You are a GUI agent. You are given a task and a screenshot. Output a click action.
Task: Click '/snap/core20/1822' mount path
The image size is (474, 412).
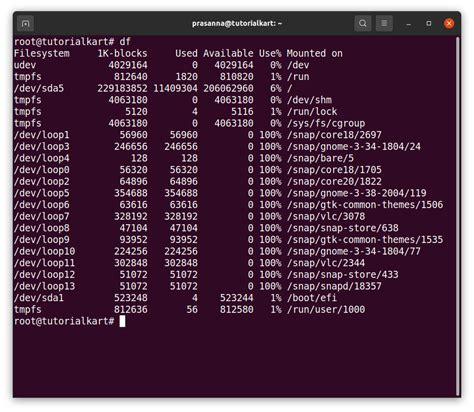[334, 182]
